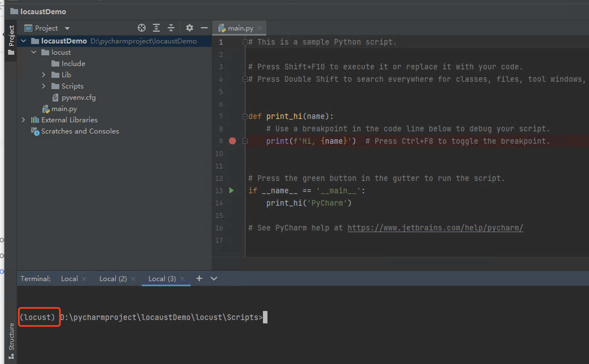Image resolution: width=589 pixels, height=364 pixels.
Task: Open terminal tabs chevron dropdown
Action: [214, 279]
